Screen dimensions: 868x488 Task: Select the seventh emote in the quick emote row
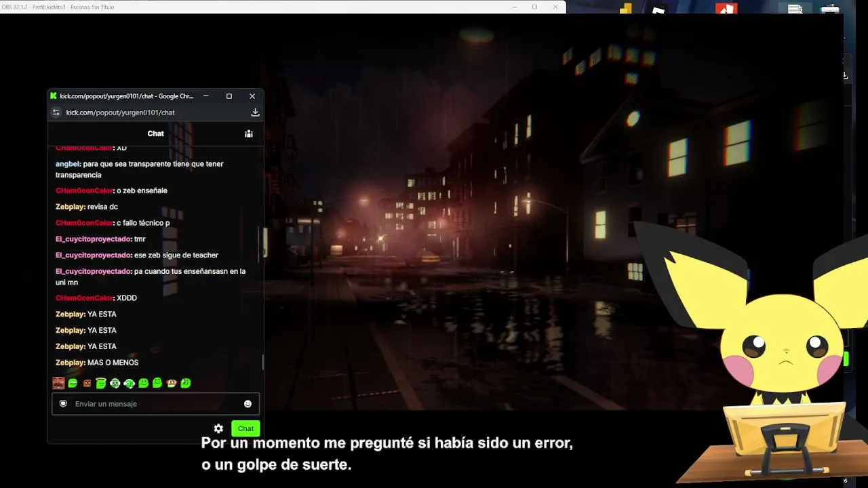143,383
